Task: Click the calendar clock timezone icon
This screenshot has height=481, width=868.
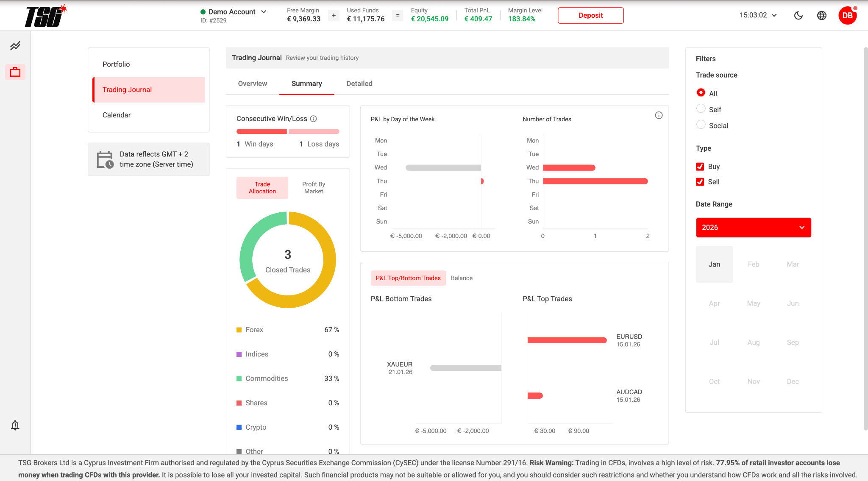Action: pos(105,159)
